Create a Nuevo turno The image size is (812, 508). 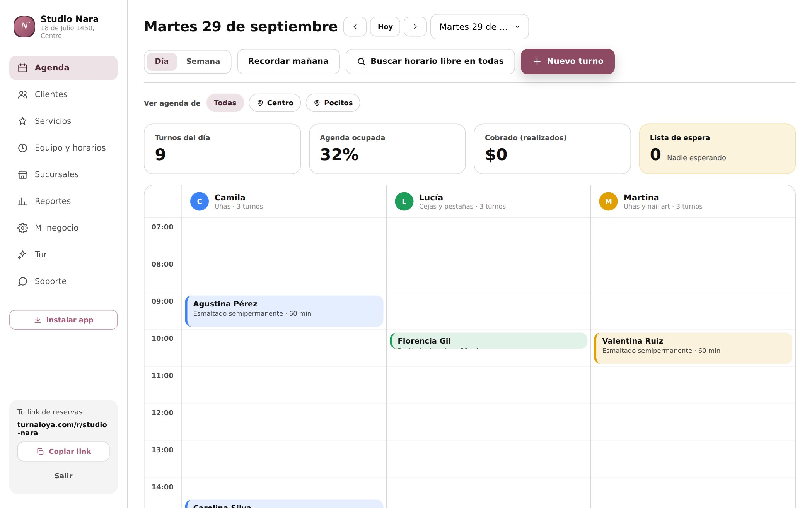pos(568,61)
